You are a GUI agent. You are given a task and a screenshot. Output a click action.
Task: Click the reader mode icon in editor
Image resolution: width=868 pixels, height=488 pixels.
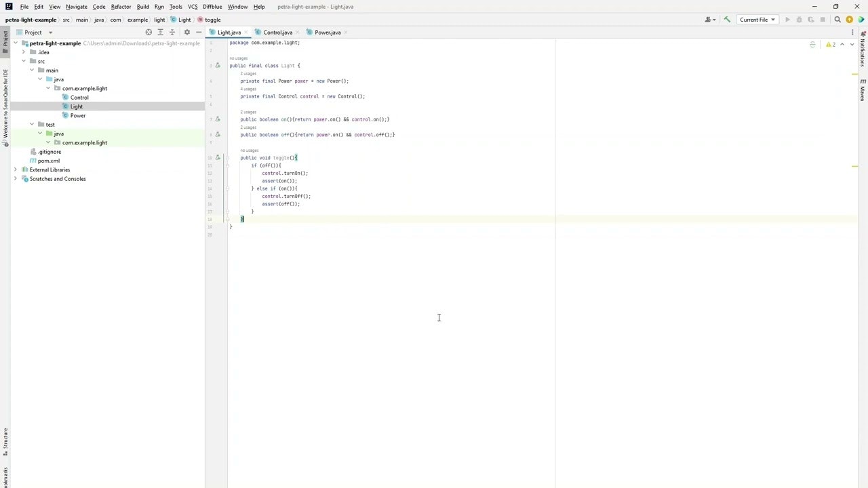point(812,45)
